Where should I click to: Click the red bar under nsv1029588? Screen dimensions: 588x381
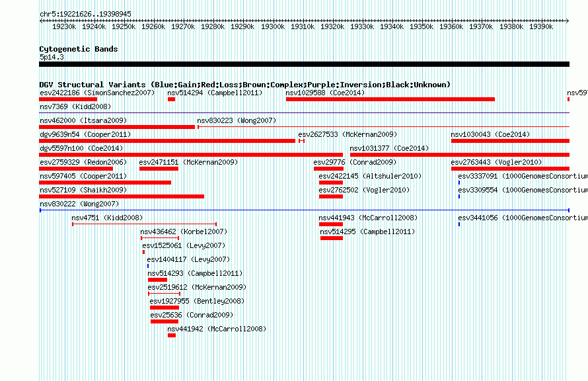pyautogui.click(x=390, y=99)
